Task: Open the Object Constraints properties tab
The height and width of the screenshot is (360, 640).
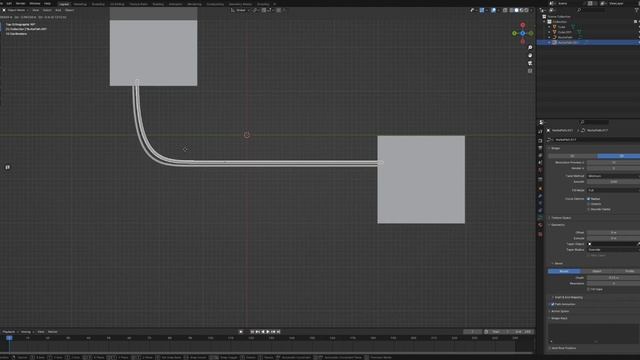Action: (x=540, y=210)
